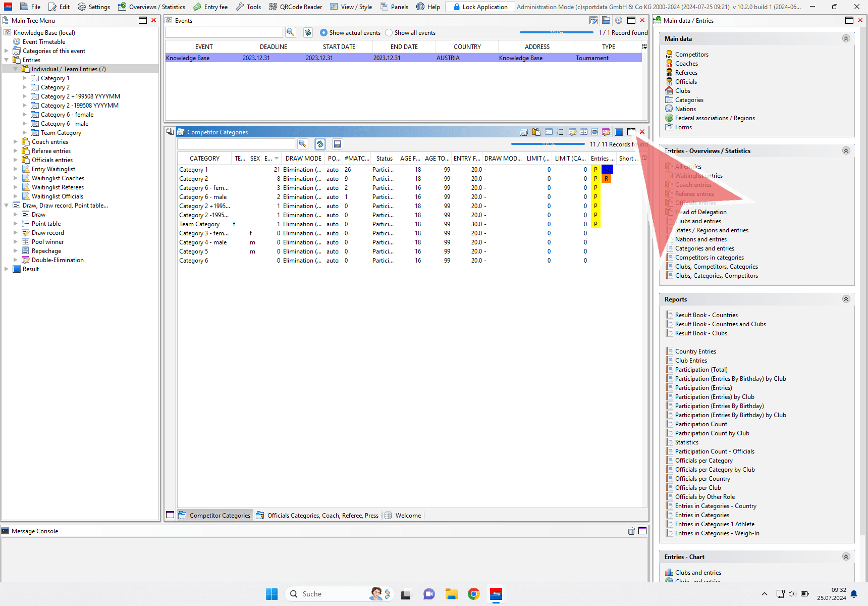Click the refresh icon in Events panel

click(308, 32)
